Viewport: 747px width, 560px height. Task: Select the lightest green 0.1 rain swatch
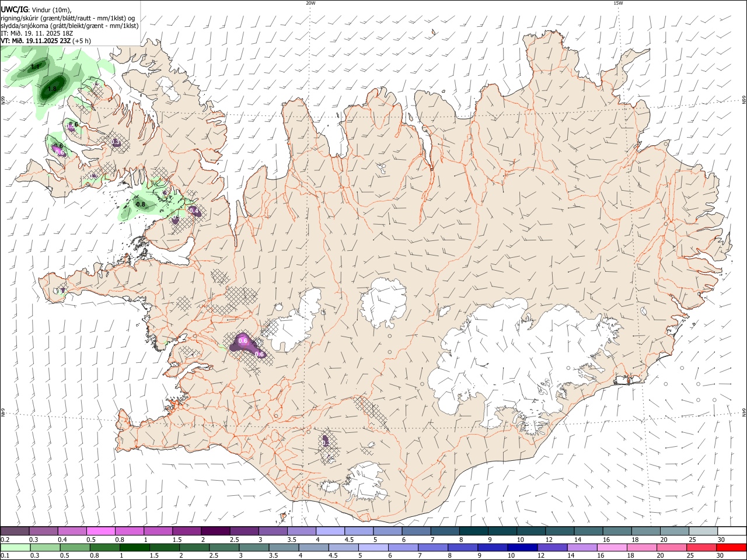click(15, 548)
